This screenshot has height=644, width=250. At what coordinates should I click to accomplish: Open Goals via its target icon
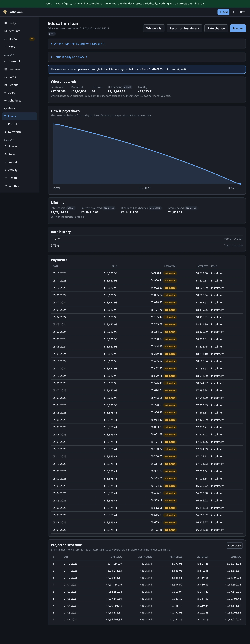6,108
